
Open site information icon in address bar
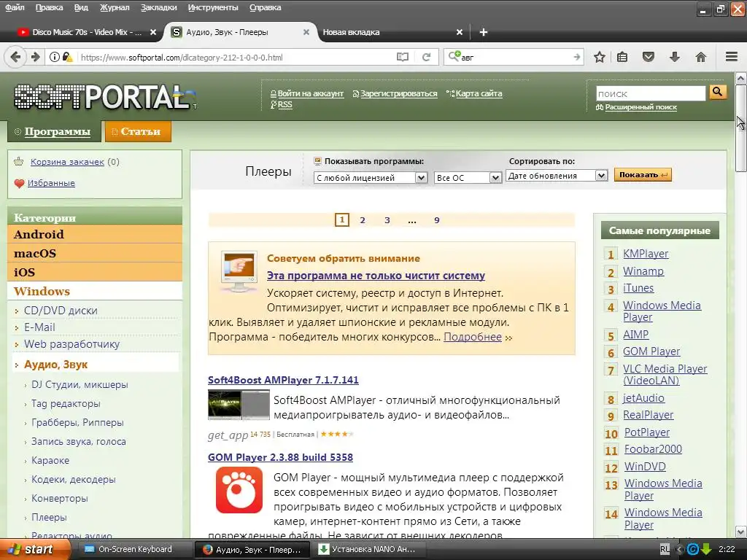click(55, 57)
